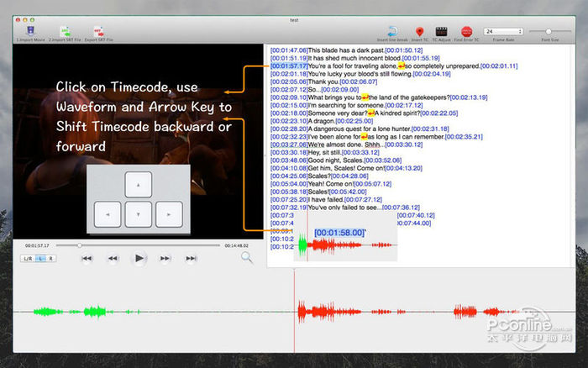Click the rewind button
The height and width of the screenshot is (368, 588).
[x=113, y=258]
